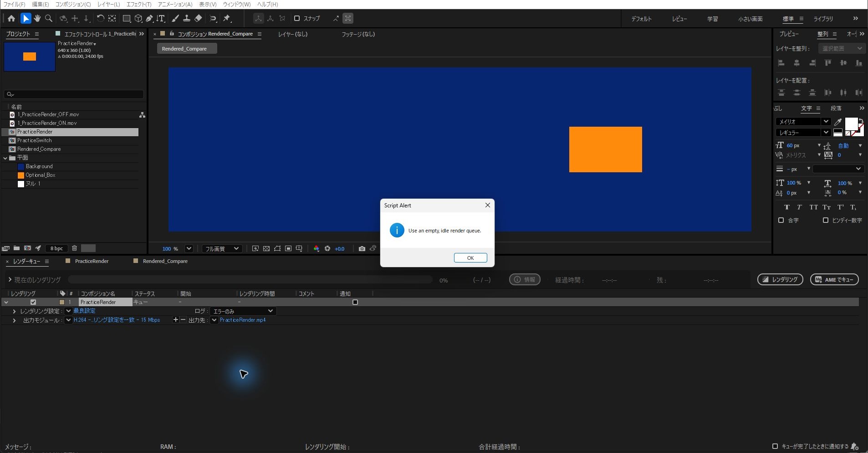Enable the ヒンディー数字 checkbox
Image resolution: width=868 pixels, height=453 pixels.
click(826, 220)
